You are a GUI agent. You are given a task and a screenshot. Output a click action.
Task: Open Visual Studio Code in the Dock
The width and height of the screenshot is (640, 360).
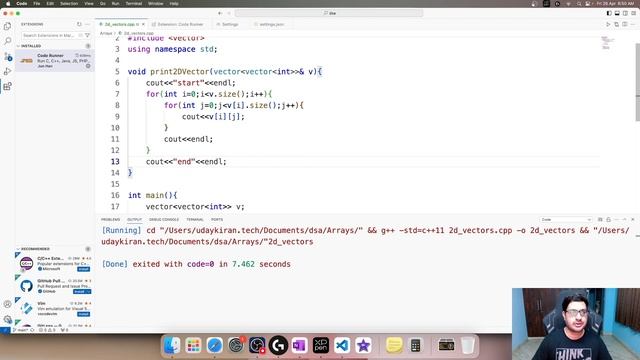[342, 345]
